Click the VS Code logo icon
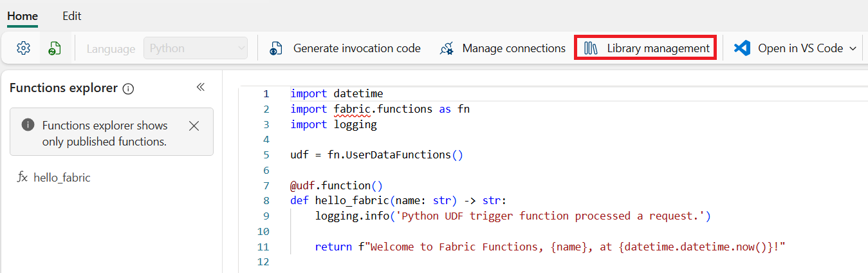868x273 pixels. [743, 48]
